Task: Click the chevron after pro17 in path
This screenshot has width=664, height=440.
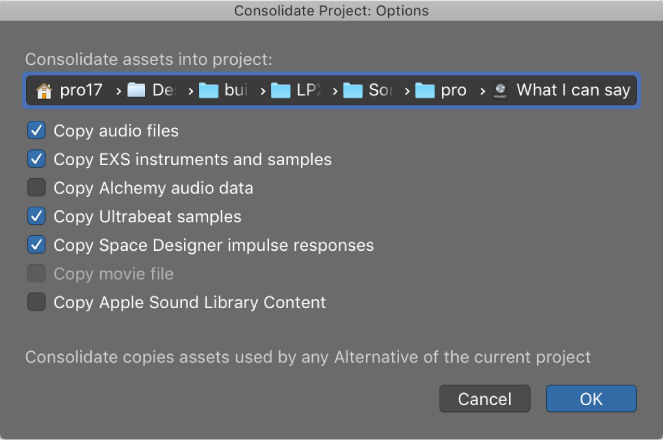Action: coord(119,91)
